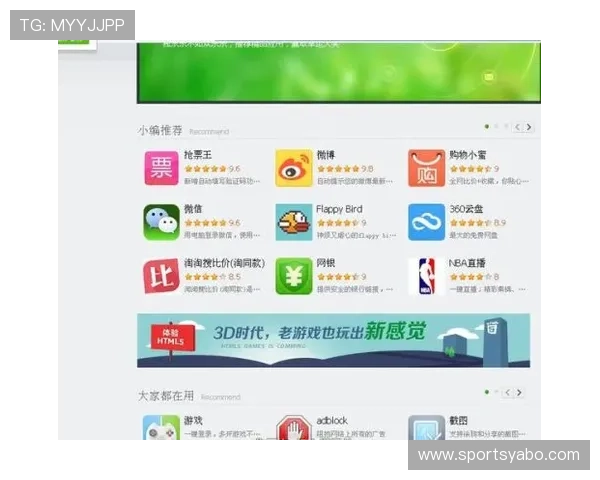Open the 网银 green yen shield icon
Viewport: 600px width, 480px height.
[293, 276]
